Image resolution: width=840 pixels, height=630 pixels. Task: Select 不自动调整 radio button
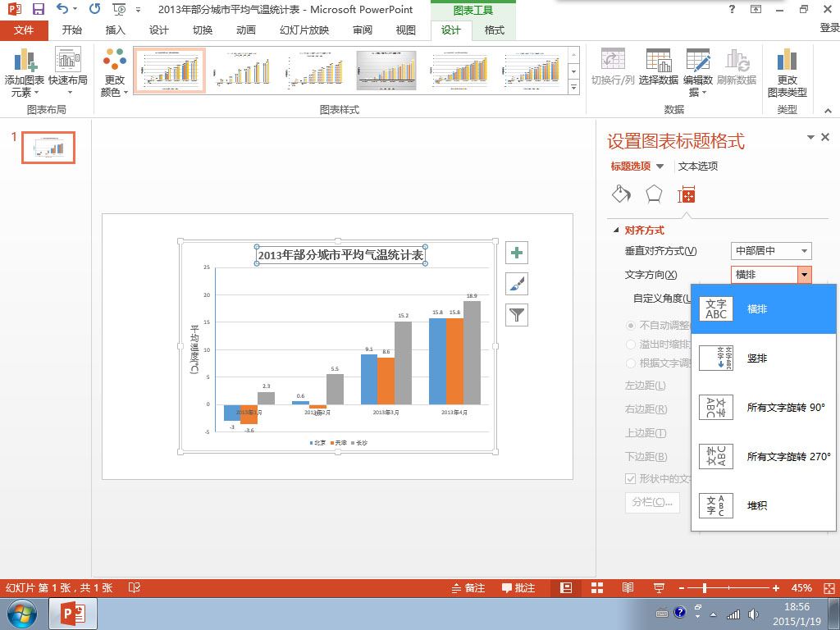631,325
